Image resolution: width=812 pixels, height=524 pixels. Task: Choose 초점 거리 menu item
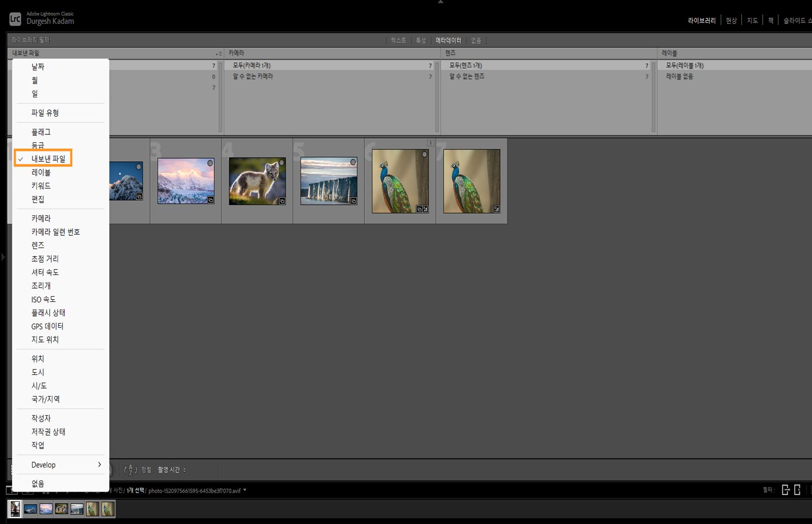click(x=60, y=259)
